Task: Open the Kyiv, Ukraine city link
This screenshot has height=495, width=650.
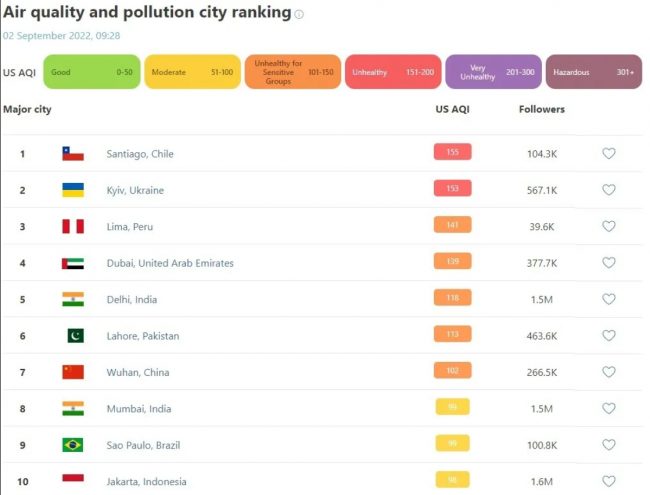Action: tap(135, 190)
